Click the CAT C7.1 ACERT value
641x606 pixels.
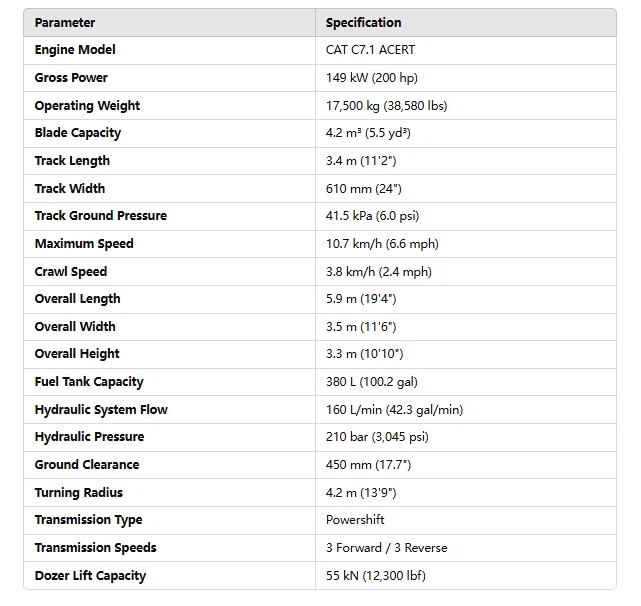click(x=370, y=50)
